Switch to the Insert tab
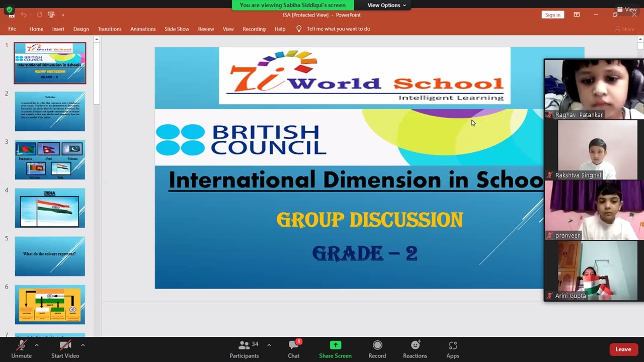The width and height of the screenshot is (644, 362). 58,29
